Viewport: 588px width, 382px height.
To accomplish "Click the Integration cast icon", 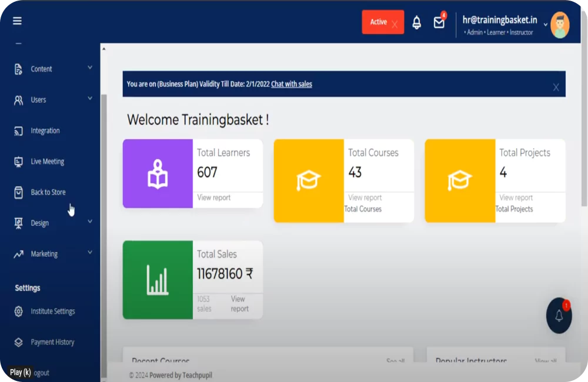I will (x=18, y=131).
